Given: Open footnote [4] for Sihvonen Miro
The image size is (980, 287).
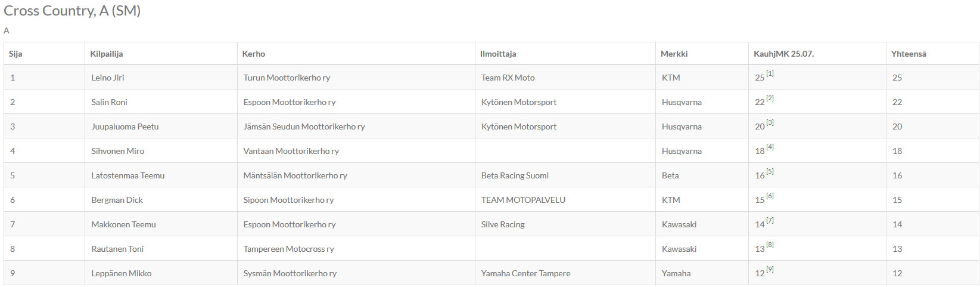Looking at the screenshot, I should click(x=770, y=147).
